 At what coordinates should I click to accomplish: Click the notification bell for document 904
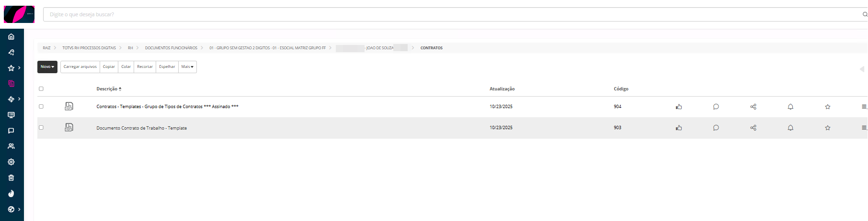tap(790, 107)
